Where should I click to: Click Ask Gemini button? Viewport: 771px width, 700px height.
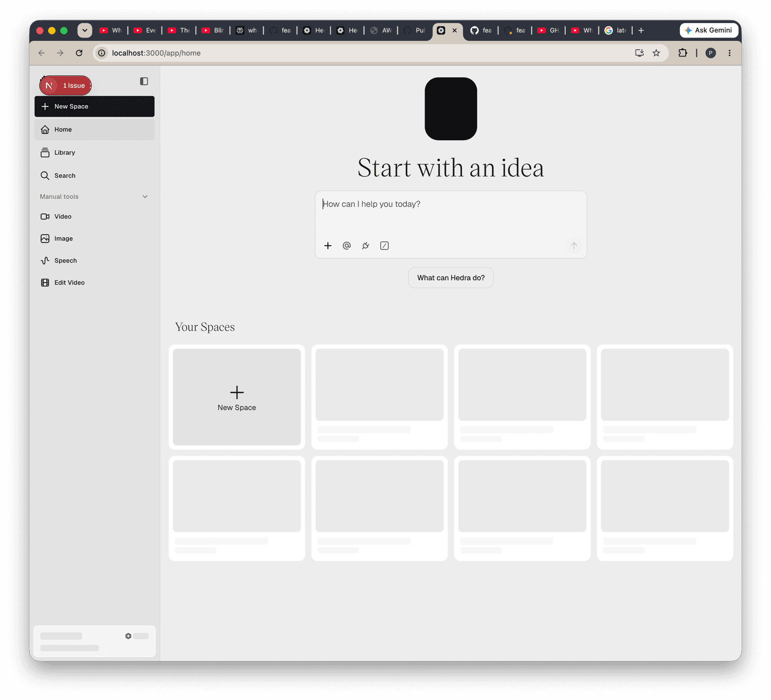coord(709,30)
